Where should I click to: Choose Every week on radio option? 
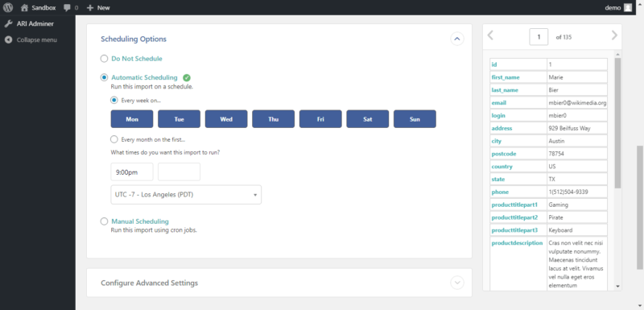[114, 100]
